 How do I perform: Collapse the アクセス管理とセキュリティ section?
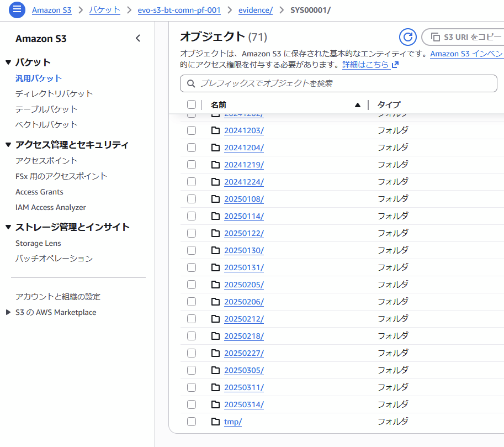click(x=8, y=145)
